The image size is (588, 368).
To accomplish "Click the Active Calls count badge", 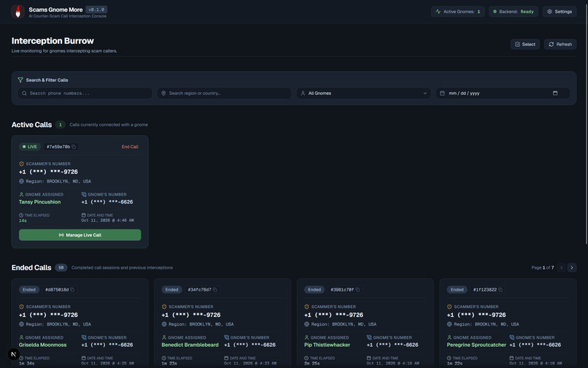I will coord(60,125).
